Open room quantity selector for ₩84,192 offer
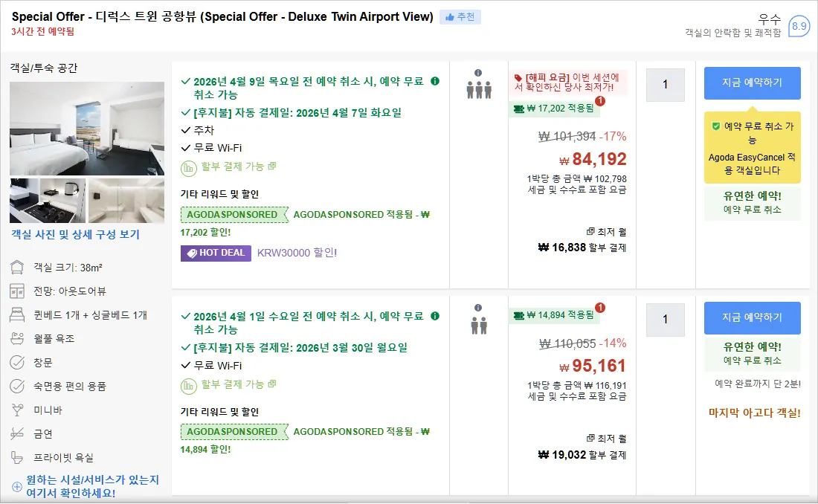This screenshot has width=818, height=504. (x=665, y=85)
